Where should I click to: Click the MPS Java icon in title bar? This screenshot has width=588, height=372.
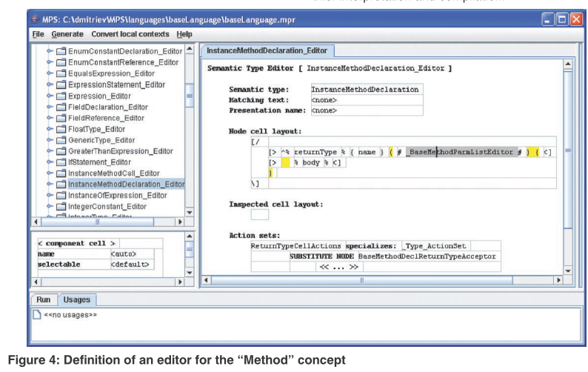click(x=35, y=19)
